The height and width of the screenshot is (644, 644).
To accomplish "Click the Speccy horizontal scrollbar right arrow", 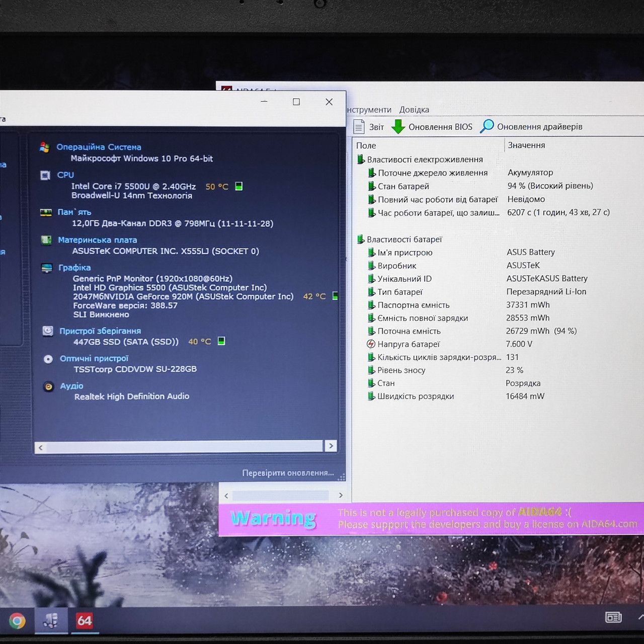I will click(x=331, y=446).
